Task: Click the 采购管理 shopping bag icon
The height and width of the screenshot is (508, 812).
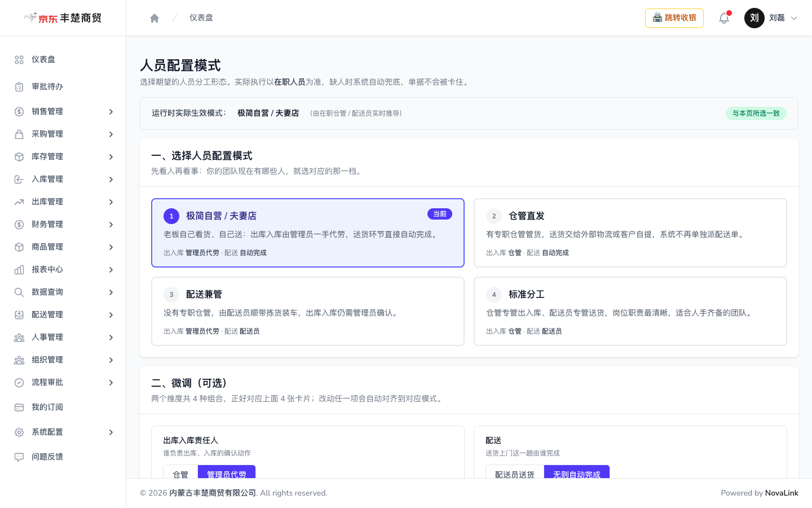Action: [x=19, y=134]
